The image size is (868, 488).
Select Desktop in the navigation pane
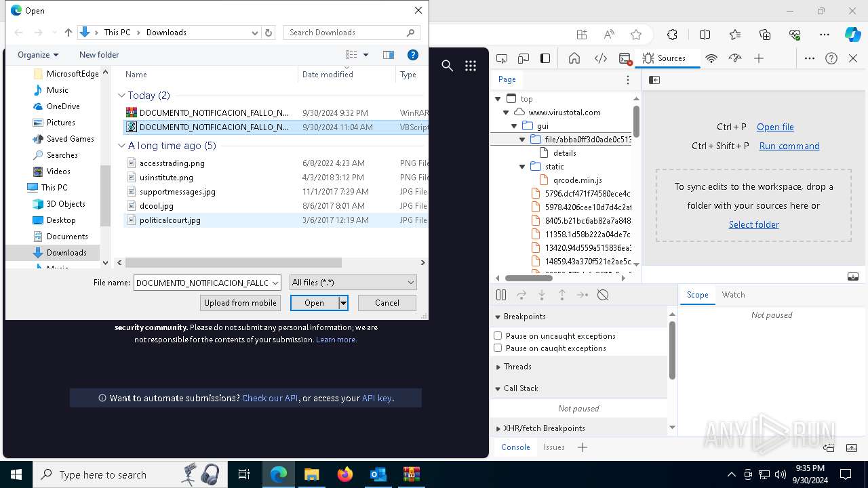click(61, 220)
